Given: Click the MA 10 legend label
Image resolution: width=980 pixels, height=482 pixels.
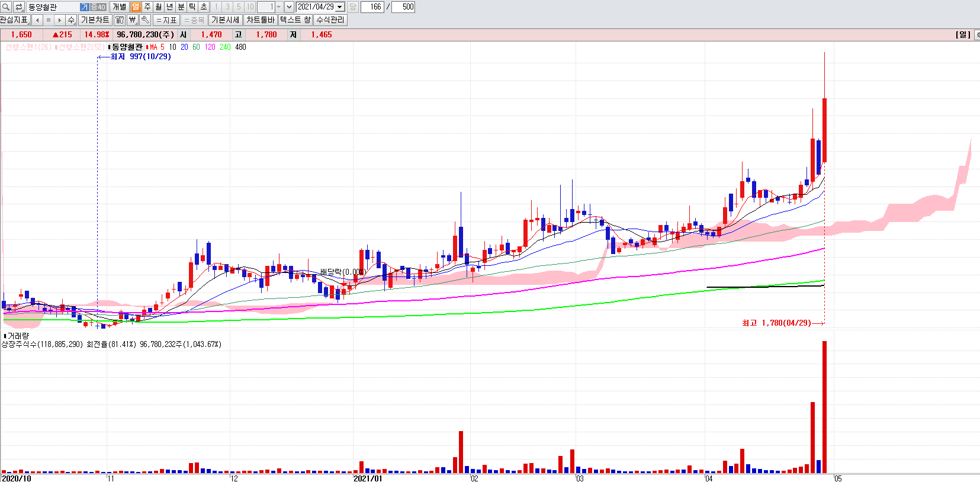Looking at the screenshot, I should pos(172,47).
